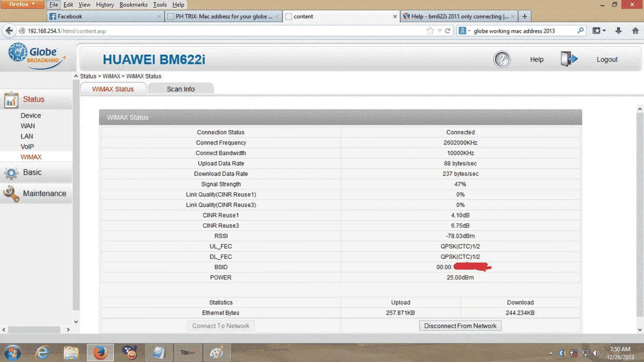Click the Help question mark icon

[x=502, y=60]
